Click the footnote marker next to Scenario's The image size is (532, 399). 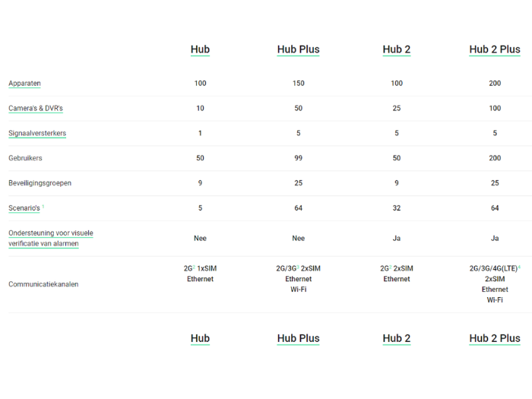tap(43, 207)
